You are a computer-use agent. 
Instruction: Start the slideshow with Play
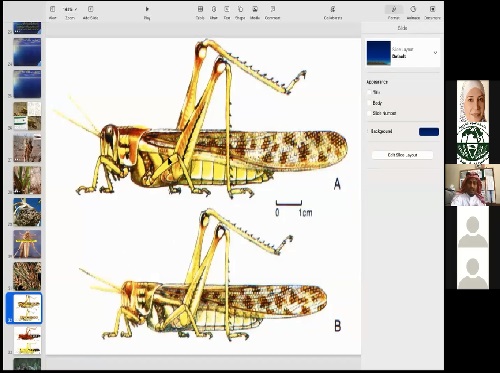pyautogui.click(x=147, y=12)
